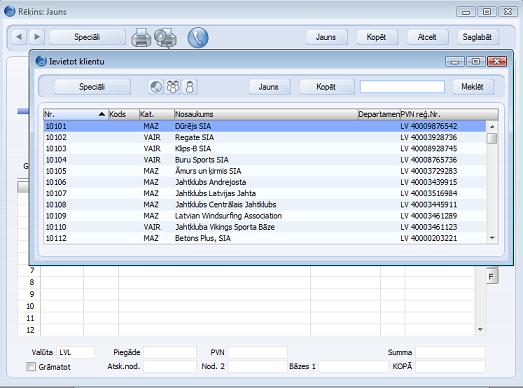Click the Meklēt search button
The height and width of the screenshot is (388, 523).
click(472, 87)
